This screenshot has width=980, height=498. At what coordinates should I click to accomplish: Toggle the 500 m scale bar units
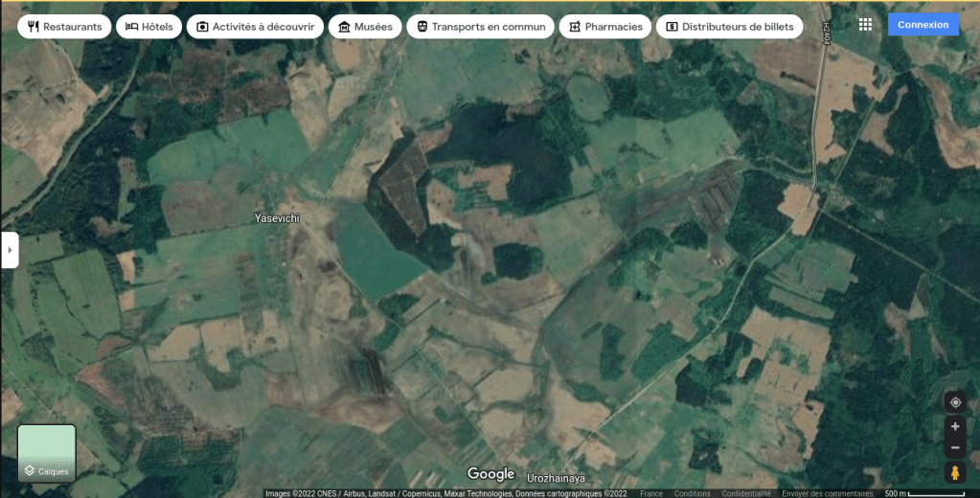pos(926,493)
